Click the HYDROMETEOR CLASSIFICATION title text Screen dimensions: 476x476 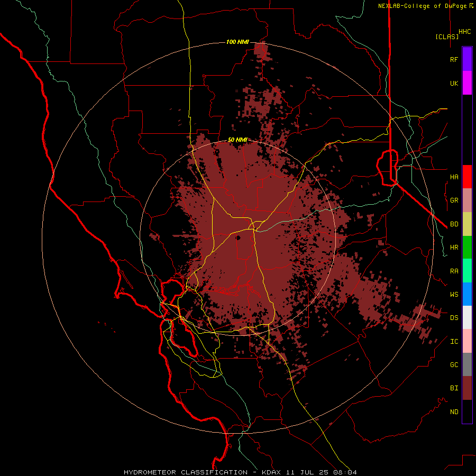[186, 472]
